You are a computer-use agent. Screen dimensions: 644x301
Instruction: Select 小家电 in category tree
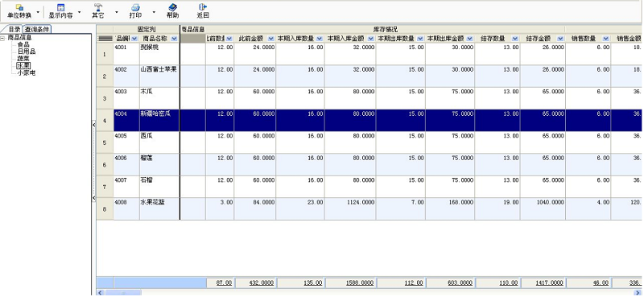[27, 72]
